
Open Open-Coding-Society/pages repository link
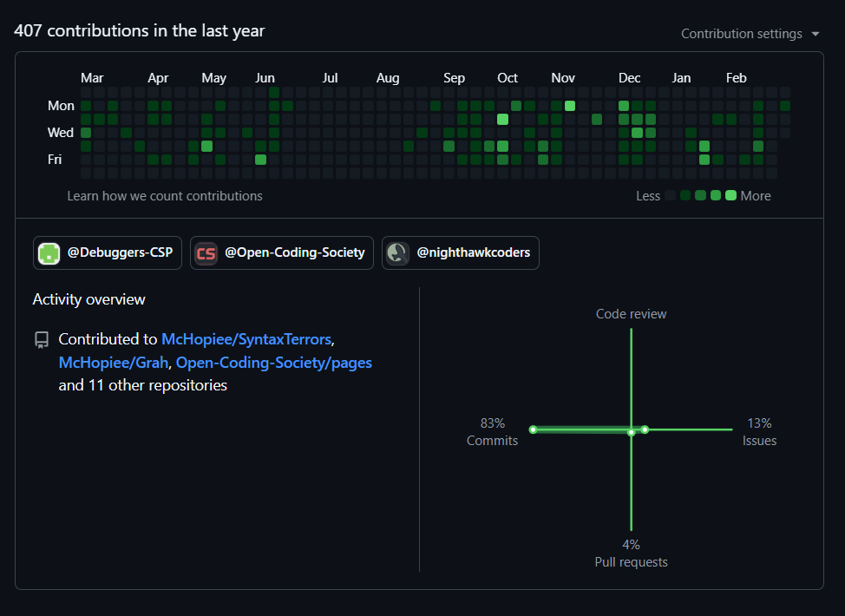point(273,362)
